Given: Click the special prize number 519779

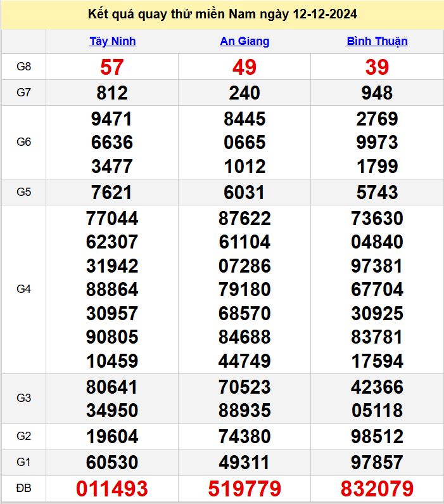Looking at the screenshot, I should point(244,489).
